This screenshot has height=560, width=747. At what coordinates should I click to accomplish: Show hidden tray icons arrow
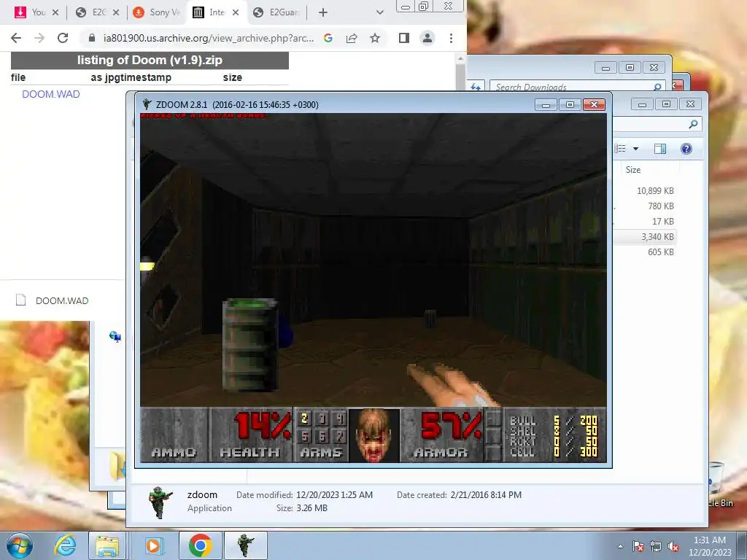pos(620,546)
